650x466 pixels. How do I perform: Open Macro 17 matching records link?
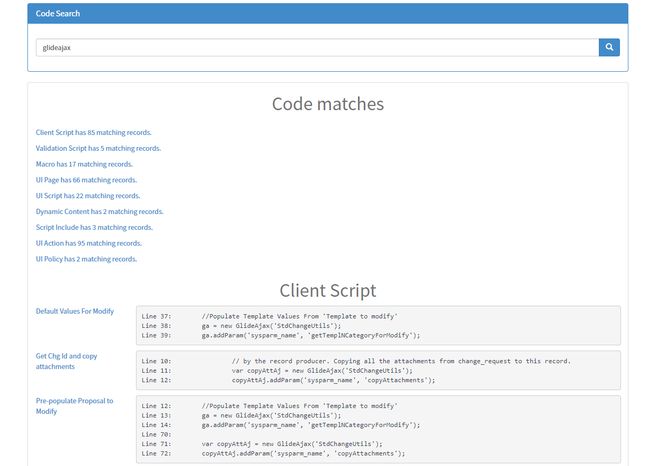(x=84, y=164)
